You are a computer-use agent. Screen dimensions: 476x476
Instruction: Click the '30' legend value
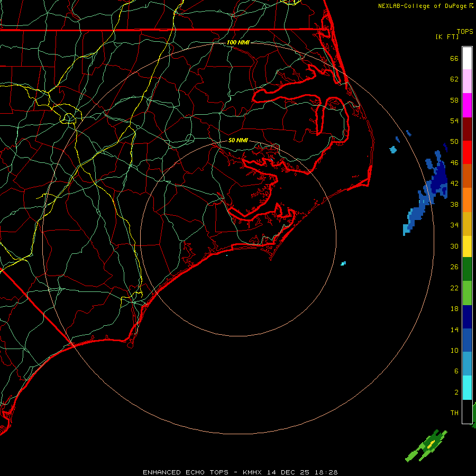pyautogui.click(x=454, y=246)
